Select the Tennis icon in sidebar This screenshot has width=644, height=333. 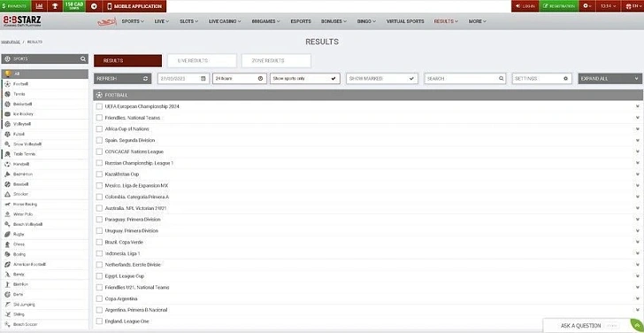(x=7, y=94)
